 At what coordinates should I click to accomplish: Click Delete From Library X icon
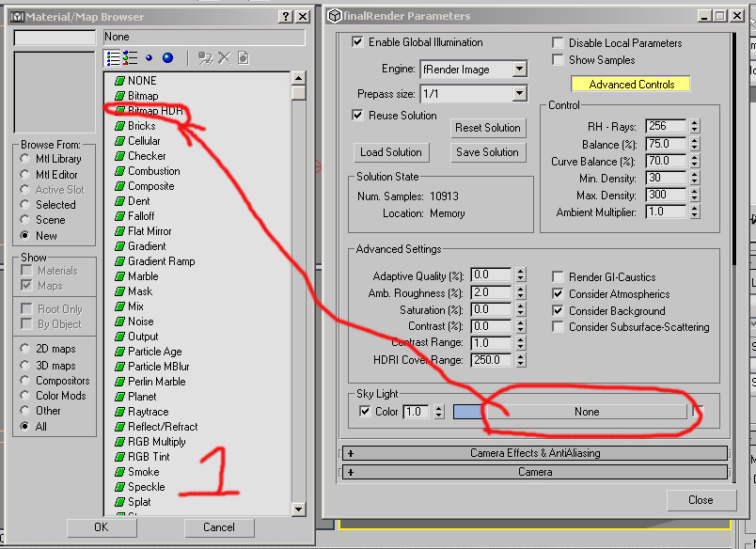point(224,59)
